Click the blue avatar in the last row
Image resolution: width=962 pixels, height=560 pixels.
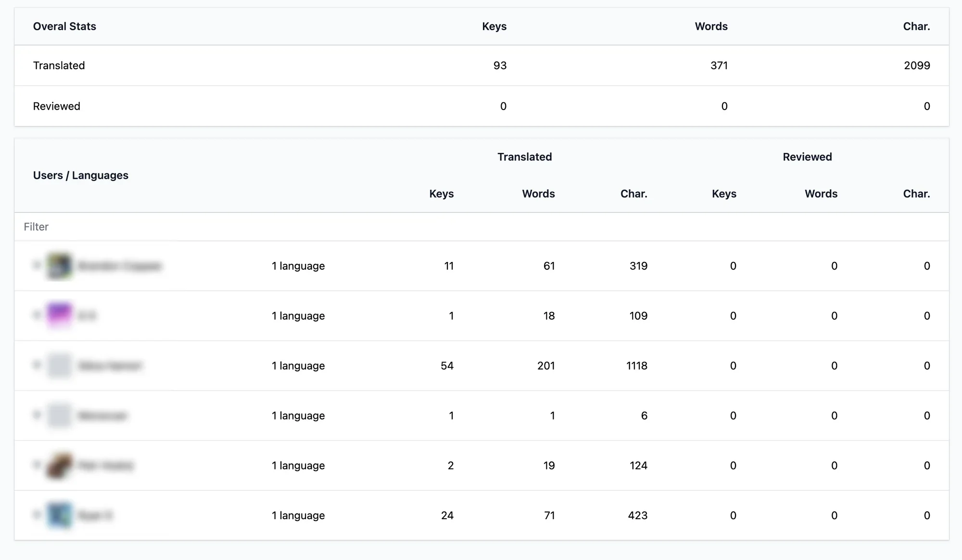59,515
